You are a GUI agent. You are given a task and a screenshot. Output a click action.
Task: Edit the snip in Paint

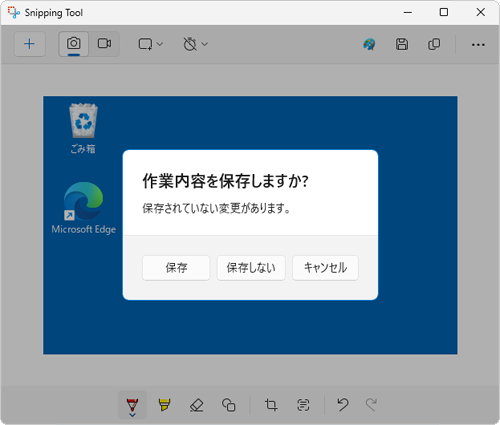(369, 44)
